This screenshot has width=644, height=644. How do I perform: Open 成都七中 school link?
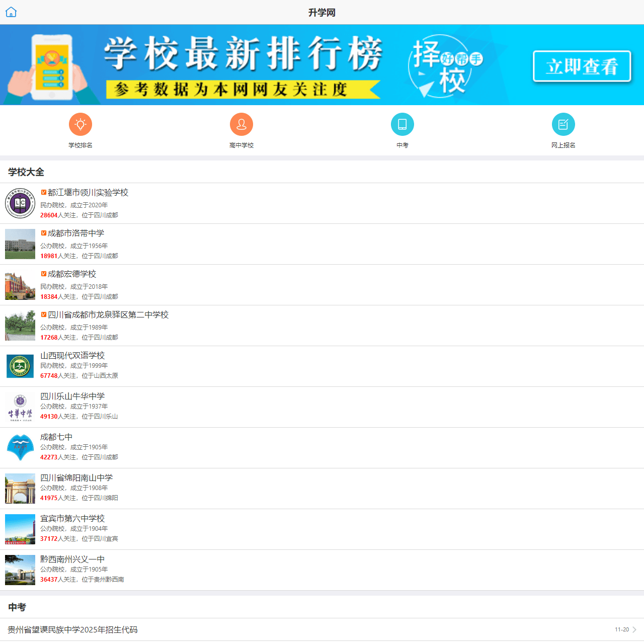[x=56, y=437]
